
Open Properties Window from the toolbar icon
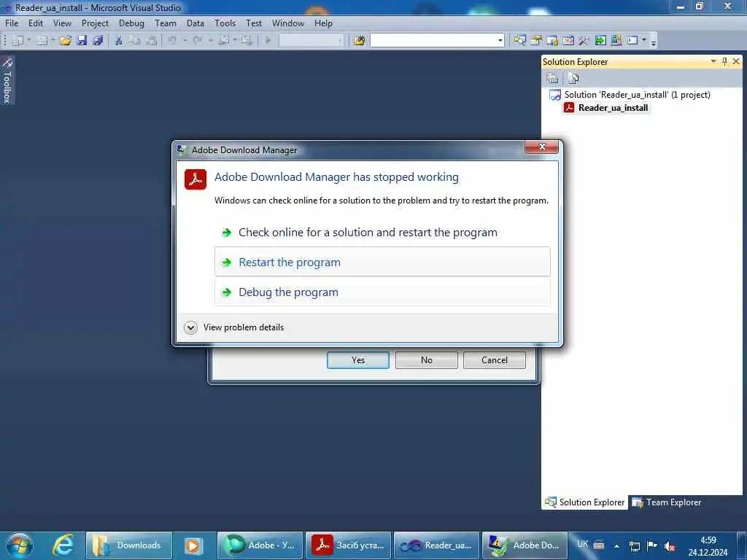536,41
